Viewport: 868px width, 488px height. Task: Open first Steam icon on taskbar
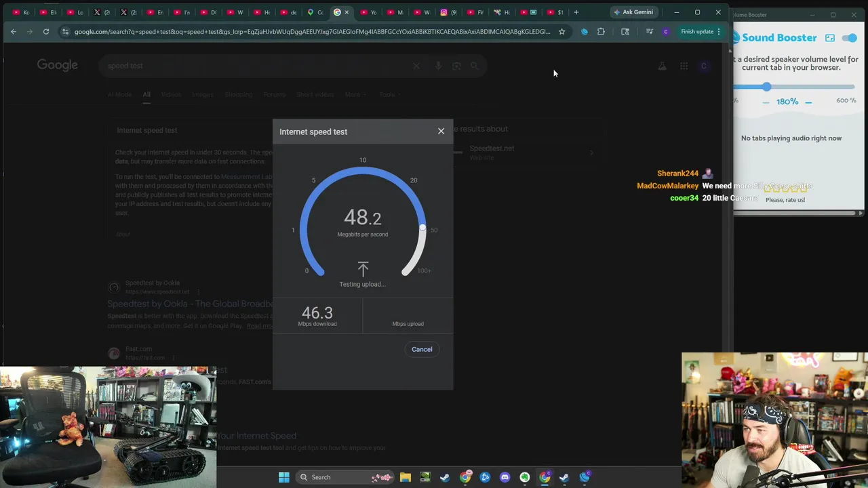(445, 477)
